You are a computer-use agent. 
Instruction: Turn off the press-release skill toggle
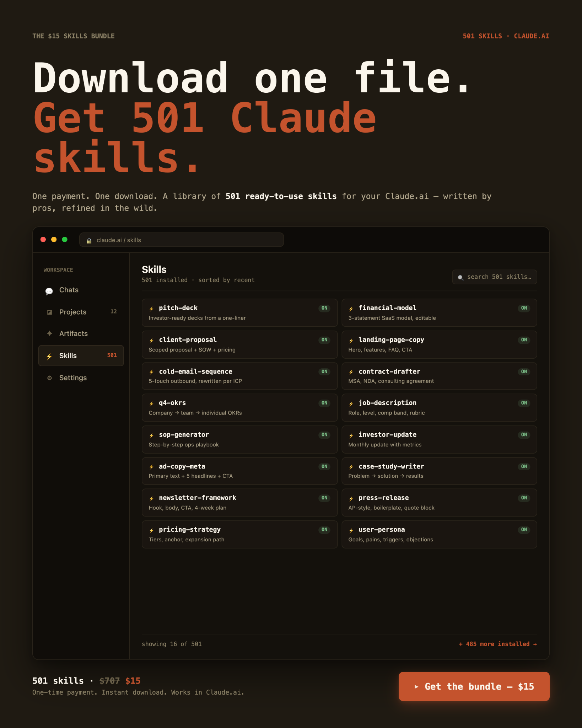pyautogui.click(x=524, y=498)
